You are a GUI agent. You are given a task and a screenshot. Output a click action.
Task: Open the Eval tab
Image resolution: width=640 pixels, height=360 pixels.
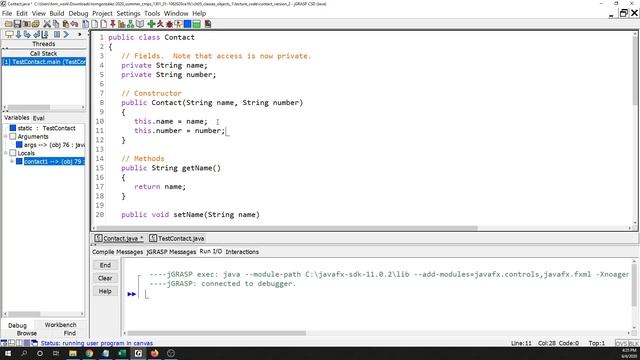click(39, 118)
